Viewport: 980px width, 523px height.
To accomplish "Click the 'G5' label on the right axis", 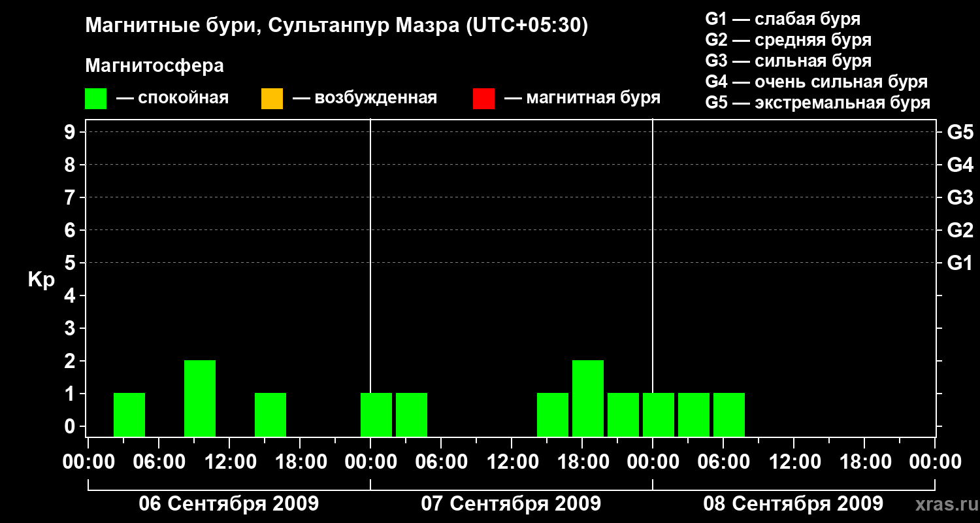I will (x=960, y=132).
